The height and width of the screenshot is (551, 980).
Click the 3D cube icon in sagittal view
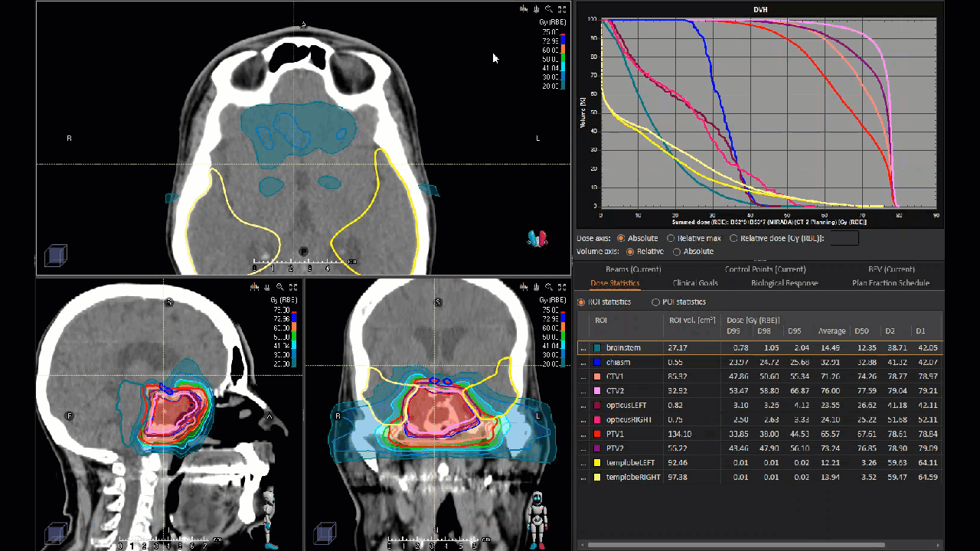pos(55,533)
